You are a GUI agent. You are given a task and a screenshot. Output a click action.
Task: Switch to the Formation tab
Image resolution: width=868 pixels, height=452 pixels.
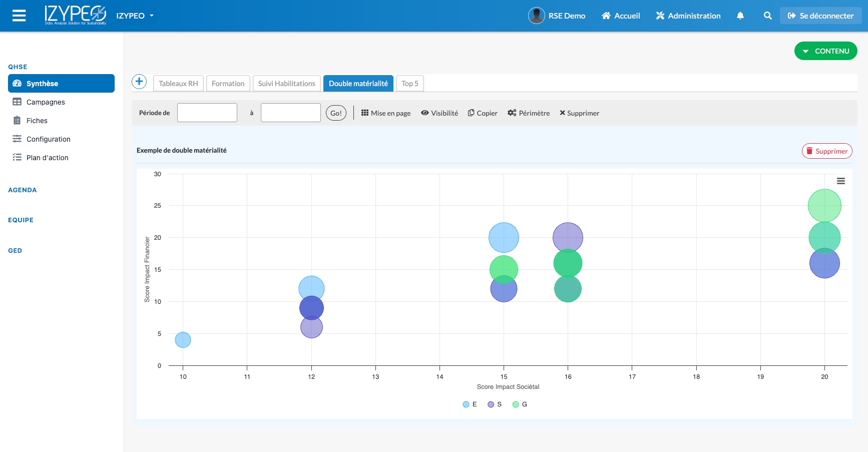(x=228, y=84)
